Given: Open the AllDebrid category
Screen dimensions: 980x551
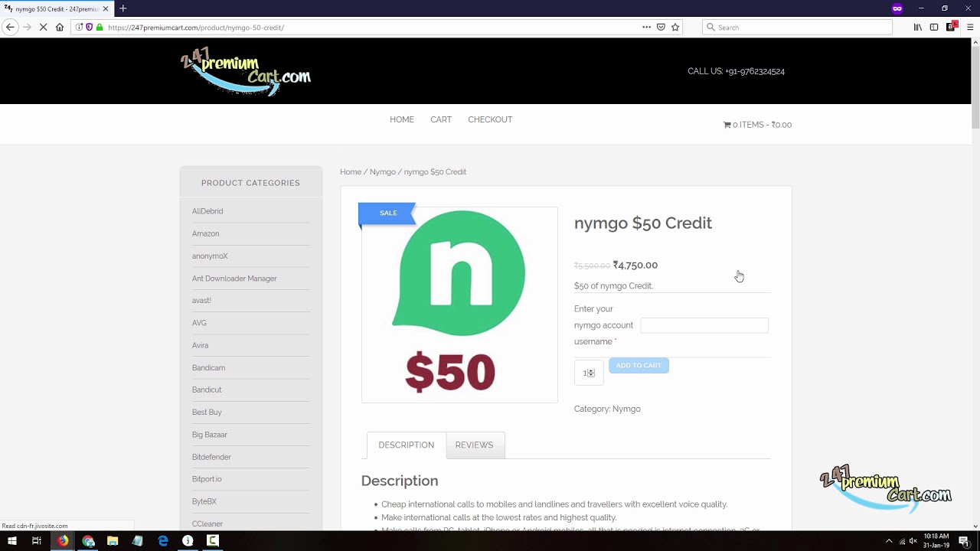Looking at the screenshot, I should [x=207, y=211].
